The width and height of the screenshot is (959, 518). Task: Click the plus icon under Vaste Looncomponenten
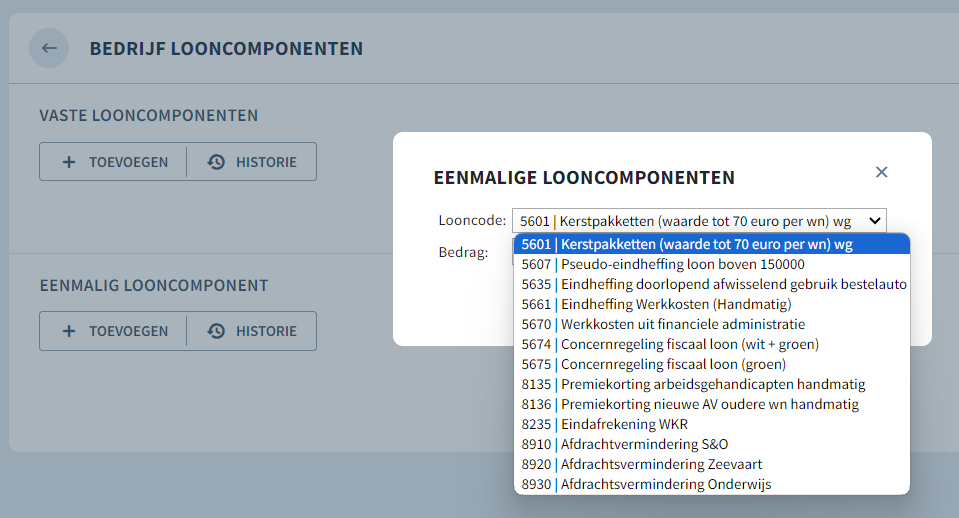69,162
